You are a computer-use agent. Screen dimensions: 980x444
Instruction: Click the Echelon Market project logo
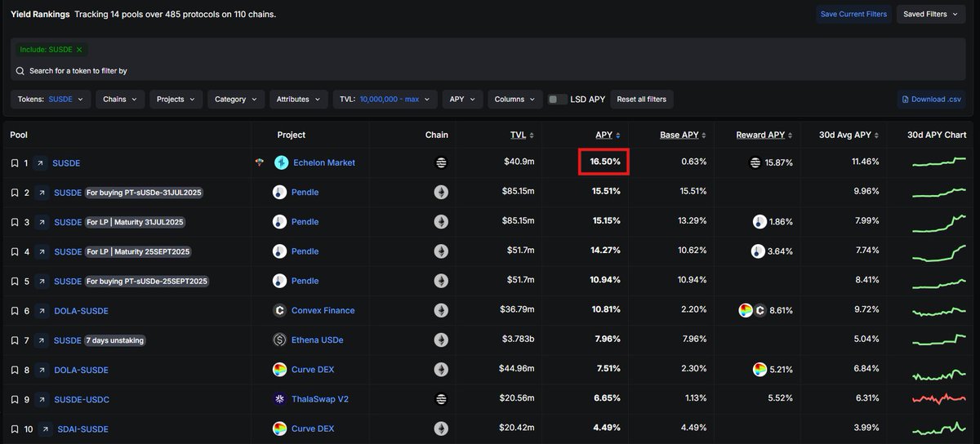click(282, 162)
